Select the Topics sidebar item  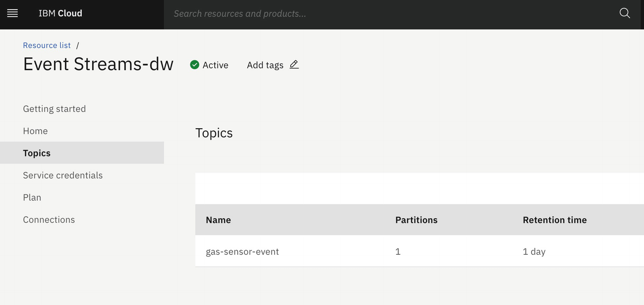click(x=37, y=153)
